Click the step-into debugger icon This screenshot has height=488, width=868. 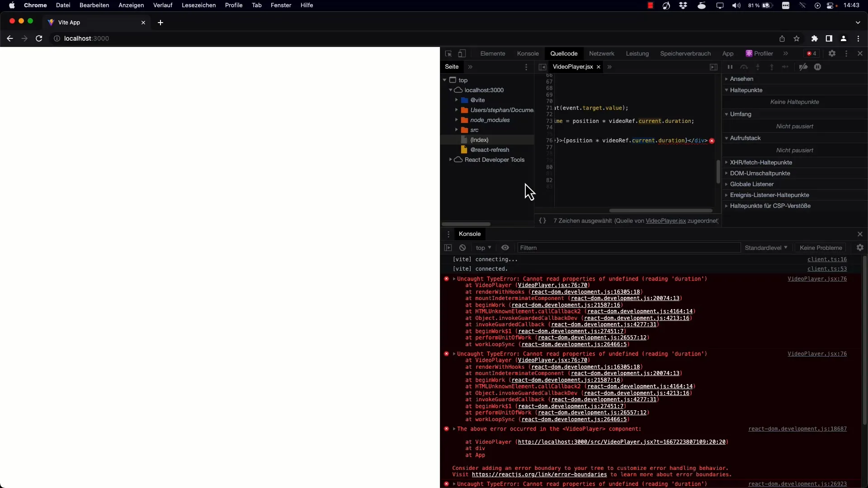[x=757, y=67]
